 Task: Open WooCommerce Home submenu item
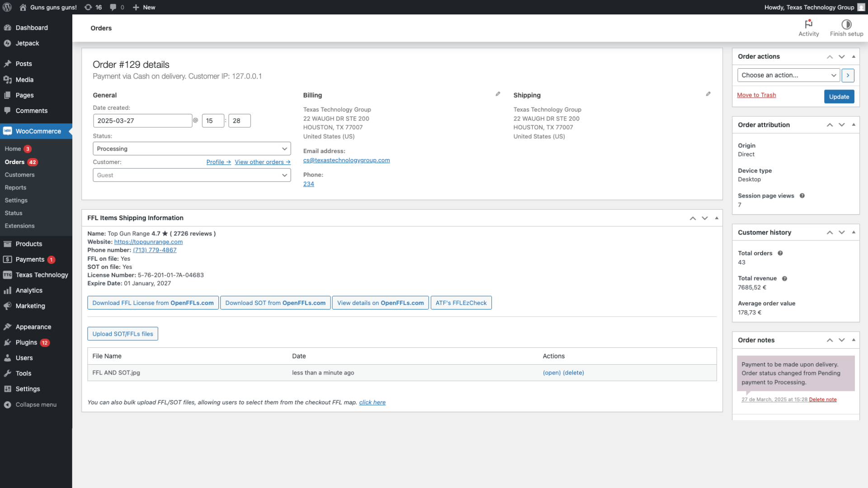(13, 149)
